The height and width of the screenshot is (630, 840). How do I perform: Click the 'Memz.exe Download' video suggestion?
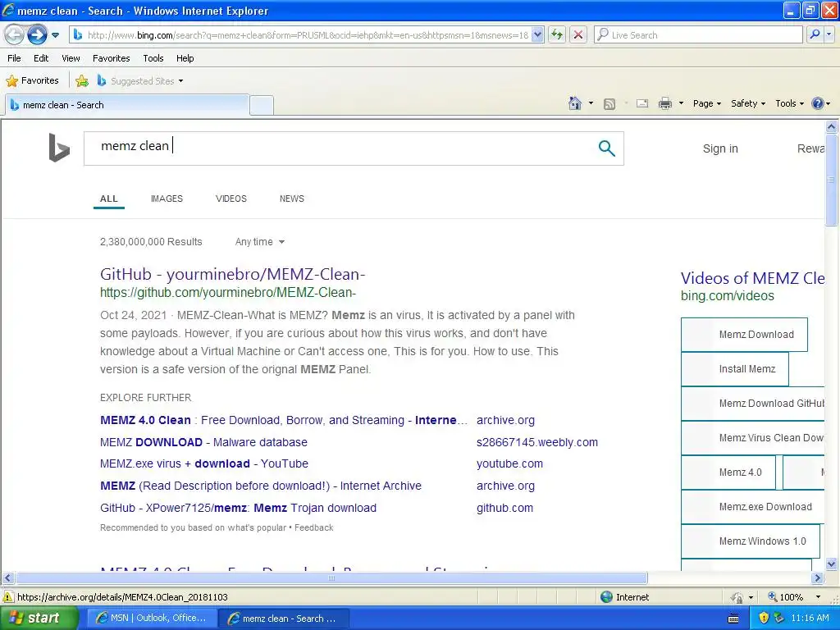[753, 507]
